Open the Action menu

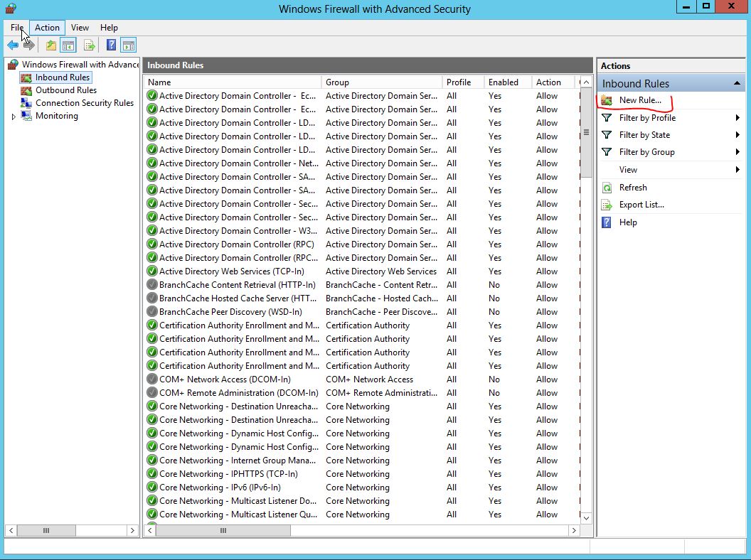47,28
